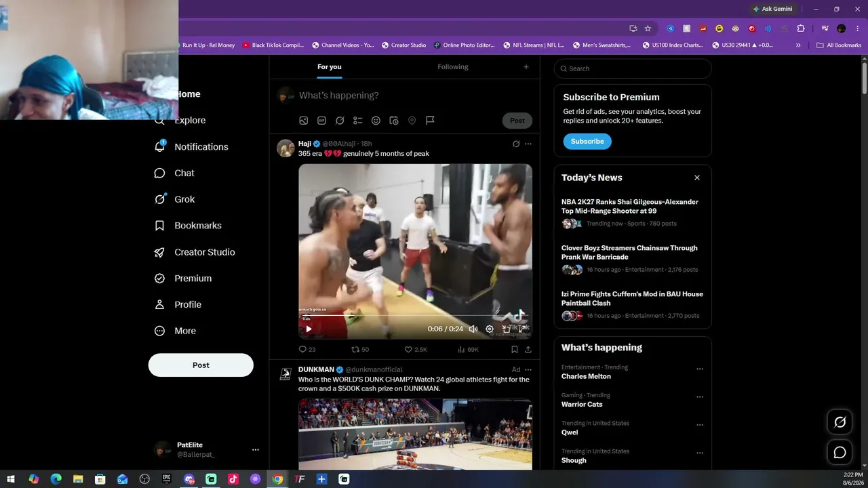Open more options on Haji's post

point(528,144)
